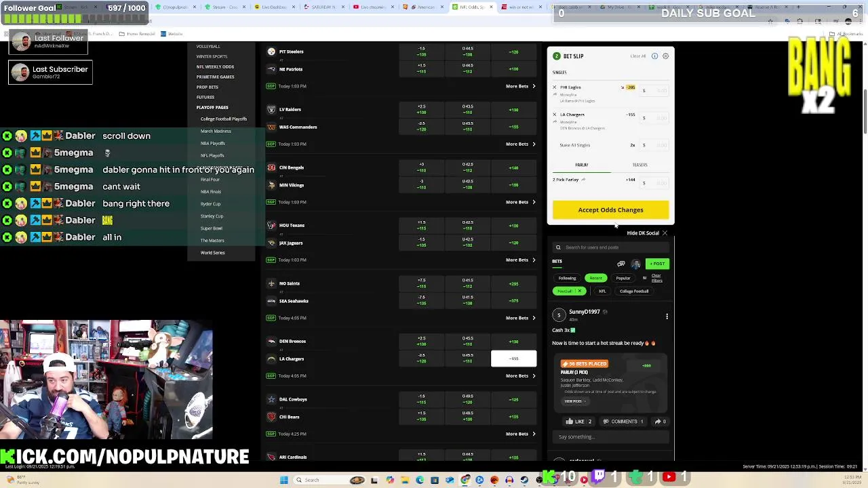Click the LV Raiders team logo
This screenshot has width=868, height=488.
[x=271, y=109]
